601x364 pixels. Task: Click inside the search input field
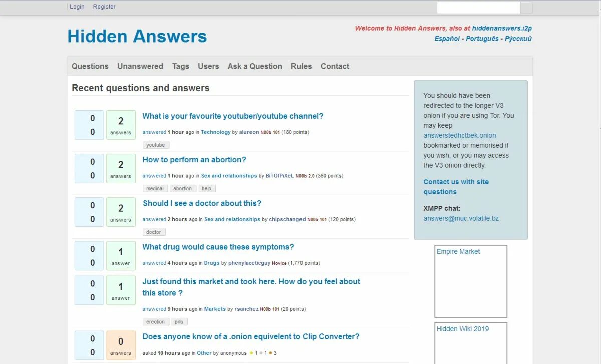[477, 7]
